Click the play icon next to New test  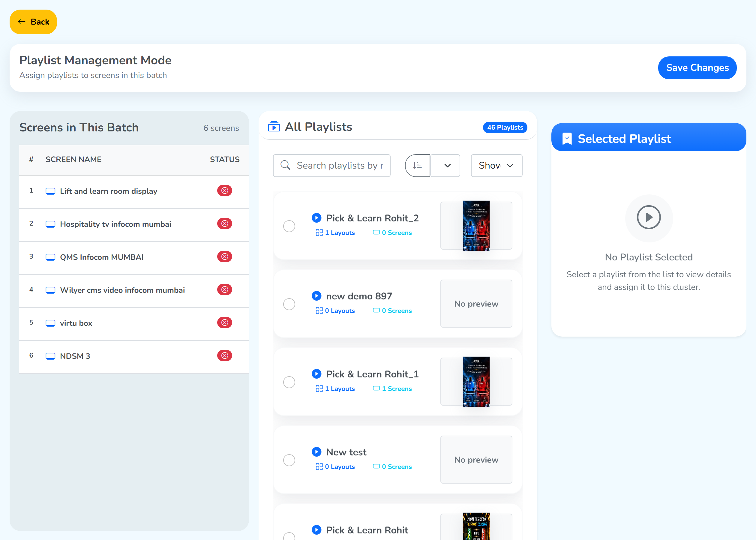(x=316, y=451)
